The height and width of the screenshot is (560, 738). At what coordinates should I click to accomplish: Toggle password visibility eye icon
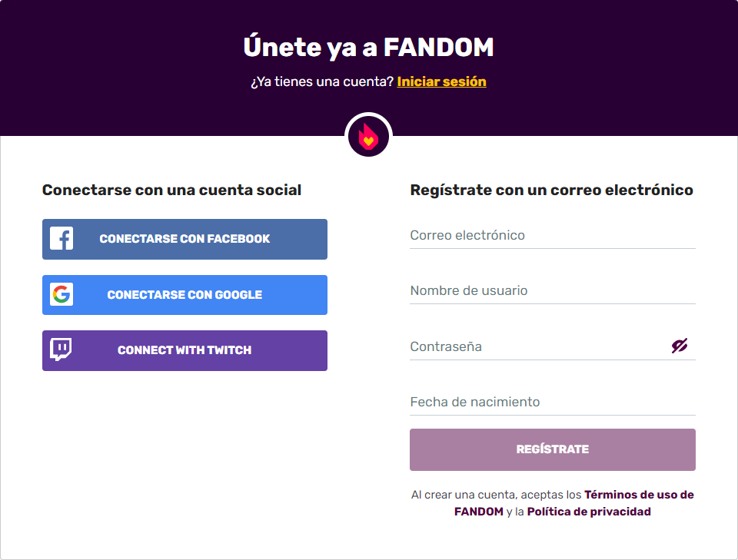[679, 346]
